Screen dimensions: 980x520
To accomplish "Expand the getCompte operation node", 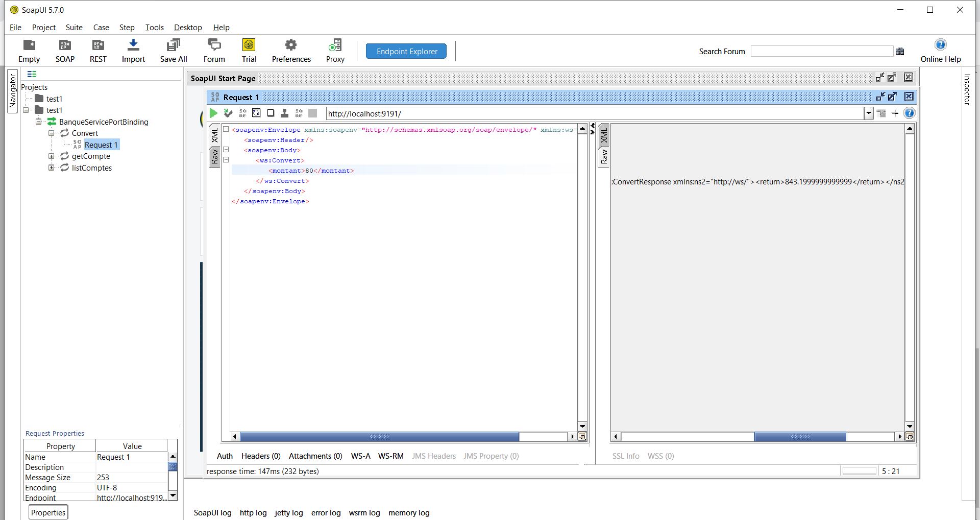I will click(x=51, y=156).
